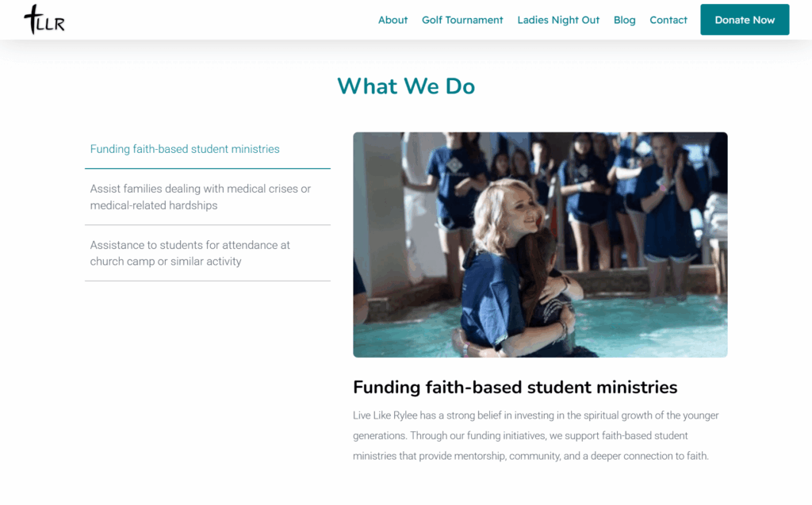
Task: Click church camp or similar activity text
Action: coord(166,261)
